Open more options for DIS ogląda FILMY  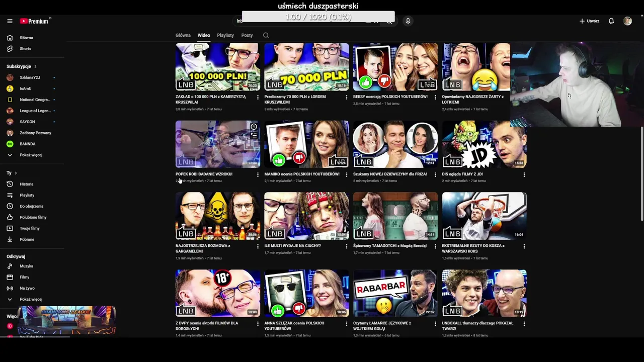pos(524,174)
